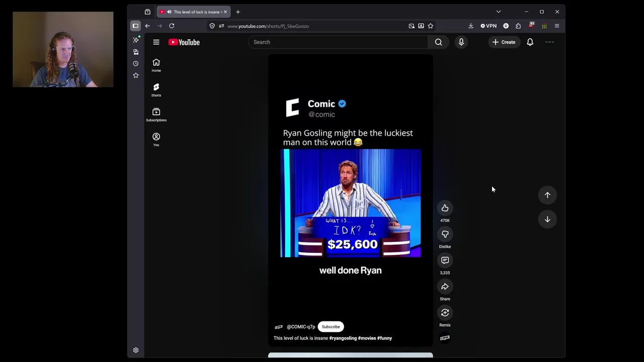Image resolution: width=644 pixels, height=362 pixels.
Task: Open the sidebar history clock icon
Action: coord(135,63)
